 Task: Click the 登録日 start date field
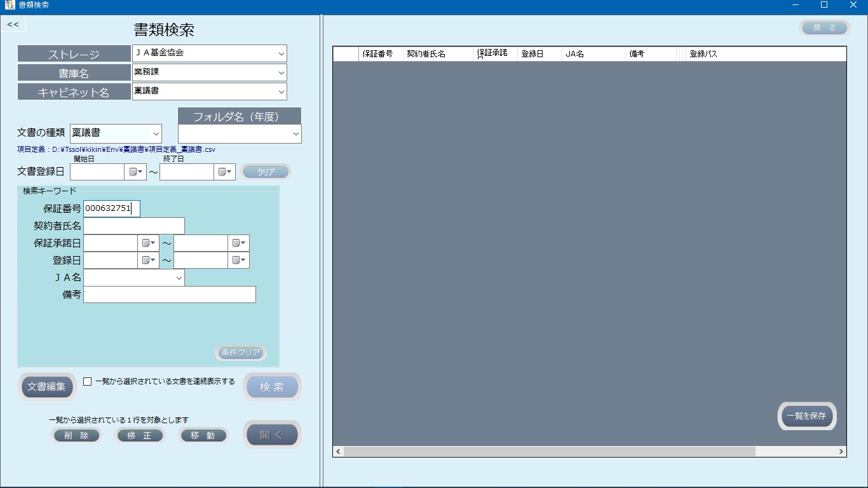tap(111, 261)
